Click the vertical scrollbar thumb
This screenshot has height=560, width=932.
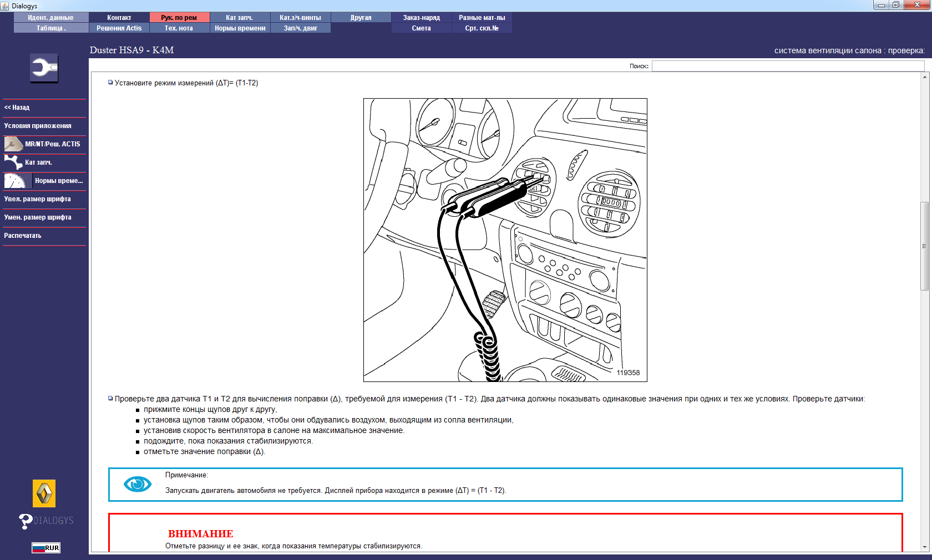click(x=924, y=246)
